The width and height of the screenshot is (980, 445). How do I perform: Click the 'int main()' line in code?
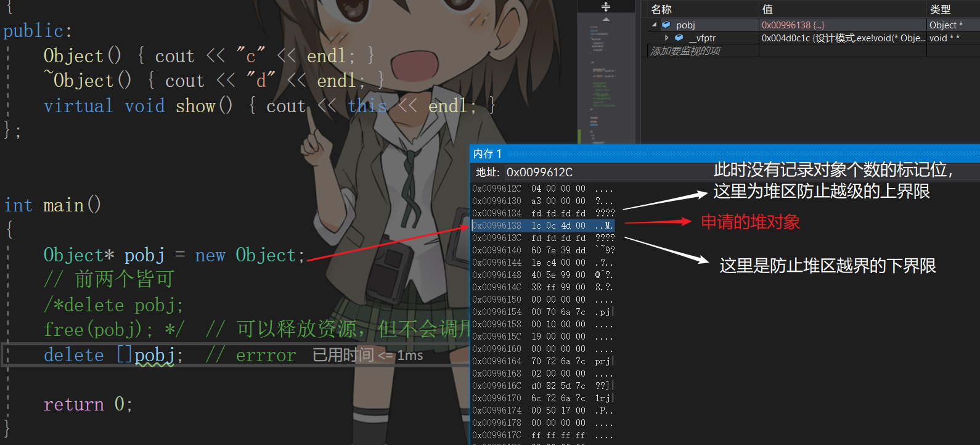tap(52, 205)
